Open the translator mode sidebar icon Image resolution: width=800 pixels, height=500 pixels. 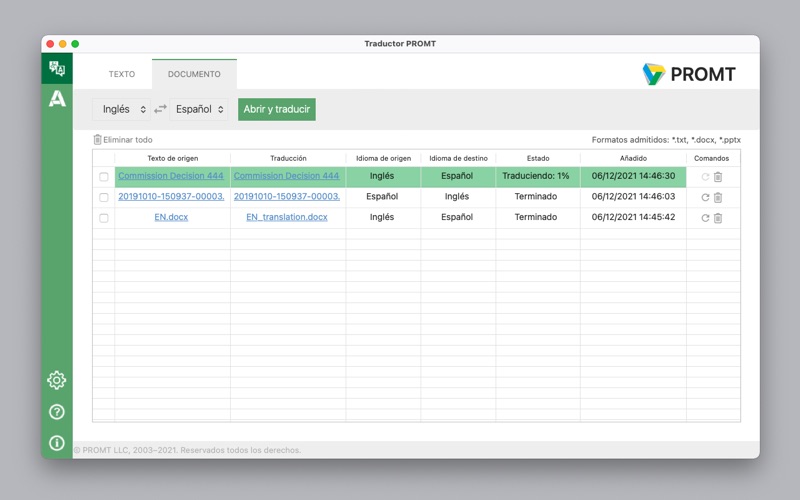coord(57,68)
